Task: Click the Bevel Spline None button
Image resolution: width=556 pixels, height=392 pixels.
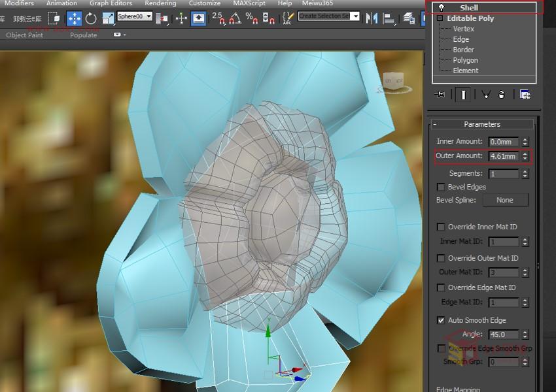Action: pyautogui.click(x=505, y=200)
